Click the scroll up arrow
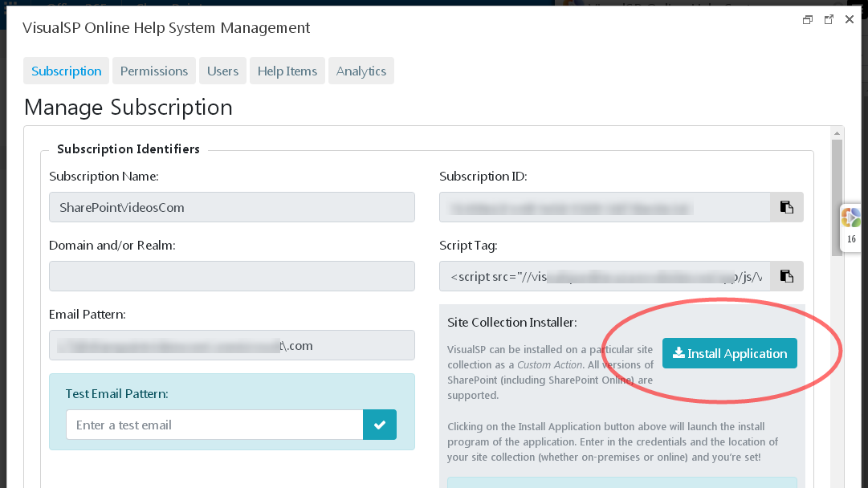This screenshot has height=488, width=868. click(x=837, y=133)
